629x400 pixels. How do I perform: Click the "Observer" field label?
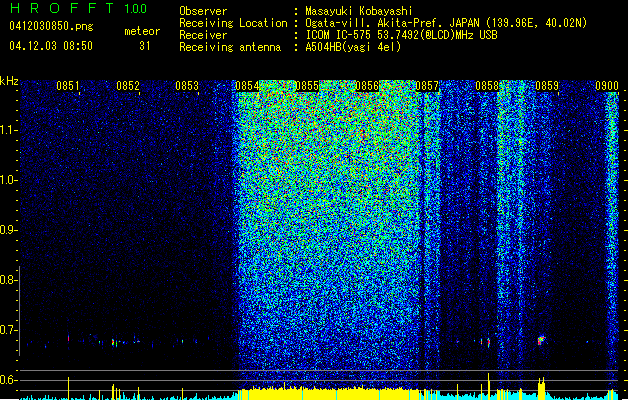pyautogui.click(x=203, y=11)
